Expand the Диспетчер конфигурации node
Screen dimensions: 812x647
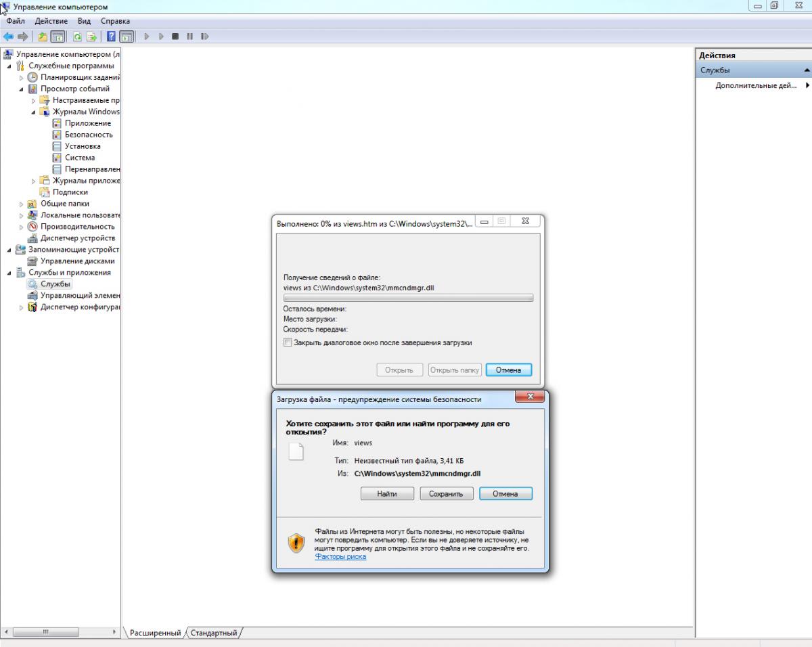21,307
